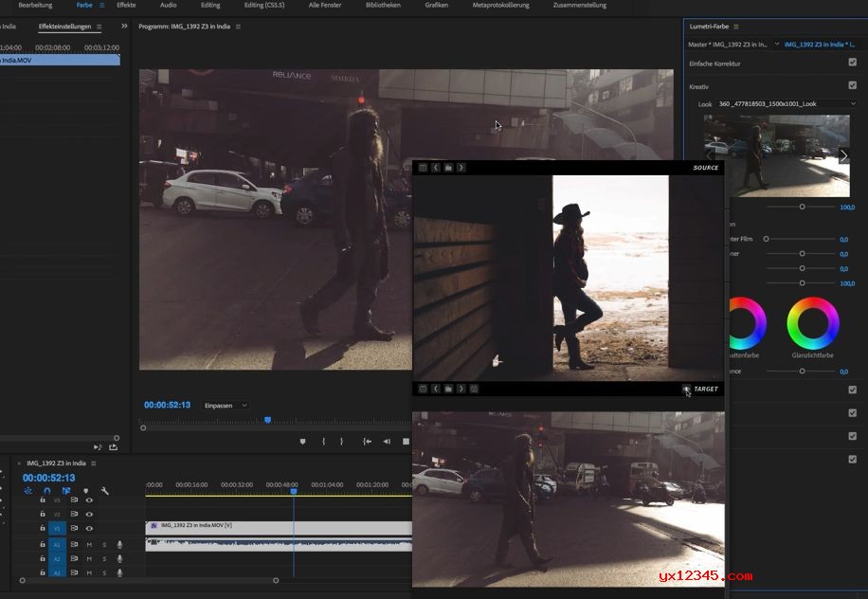The height and width of the screenshot is (599, 868).
Task: Select the Master clip tab in Lumetri
Action: click(x=728, y=45)
